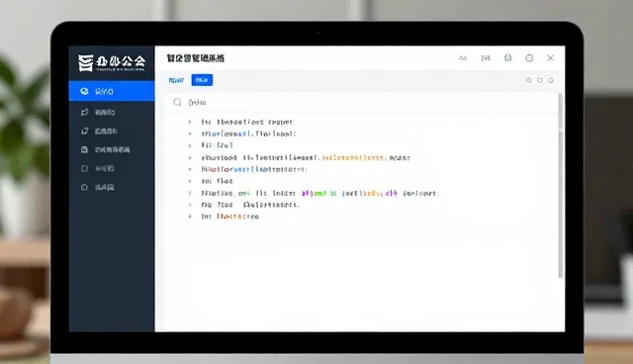Click the app logo in the sidebar header

tap(112, 63)
